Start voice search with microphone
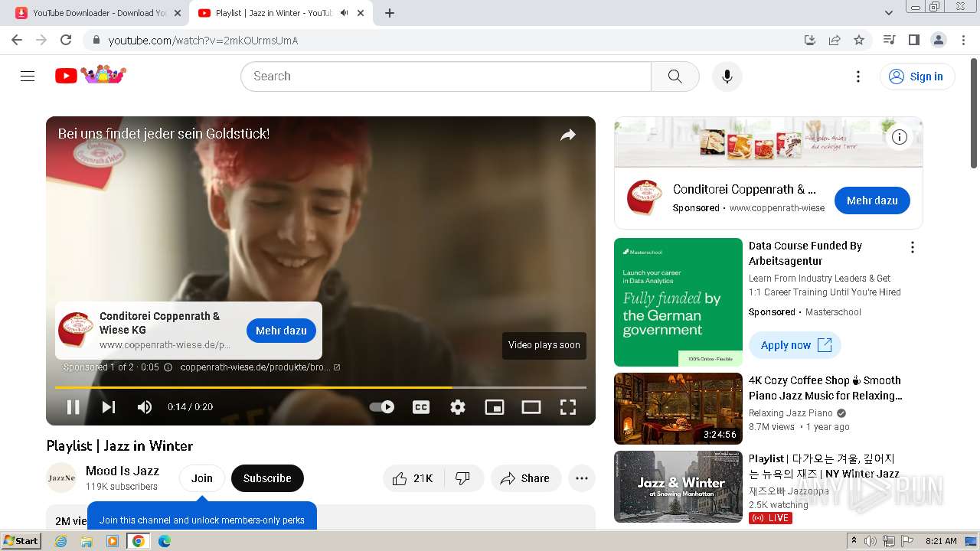 coord(727,77)
